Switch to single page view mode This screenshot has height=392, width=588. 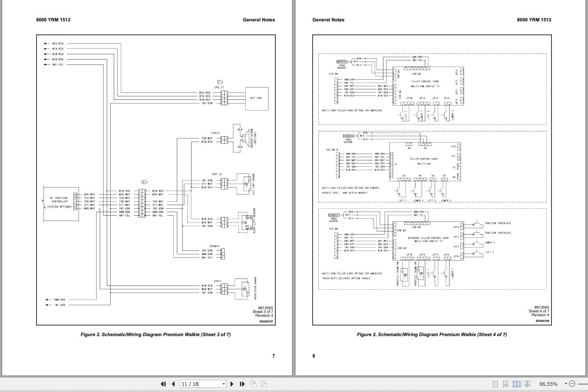click(496, 384)
